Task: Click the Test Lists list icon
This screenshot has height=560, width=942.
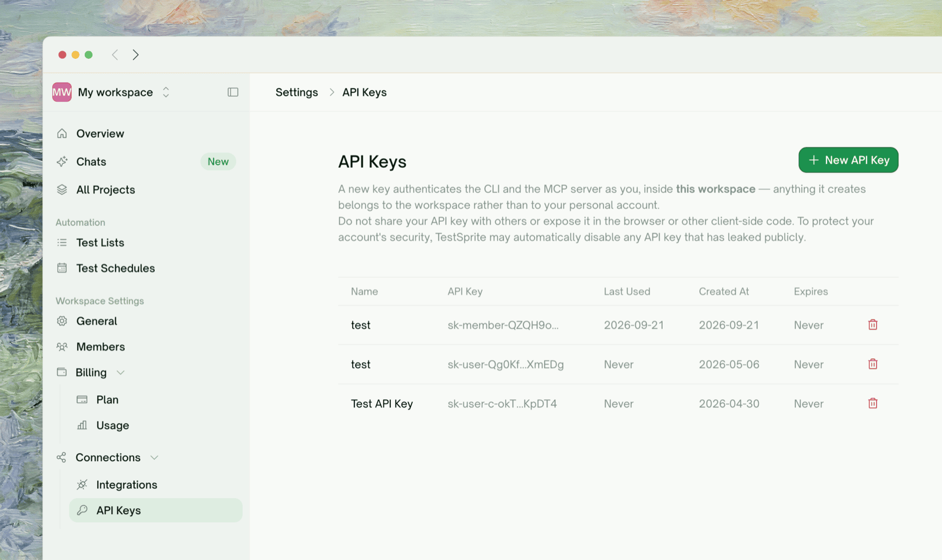Action: 62,242
